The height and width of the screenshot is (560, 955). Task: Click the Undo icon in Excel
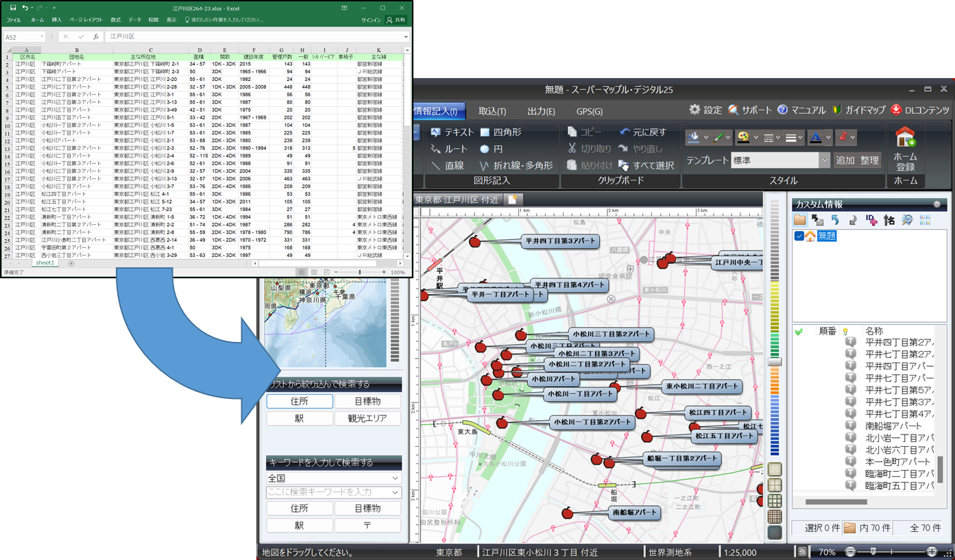25,8
